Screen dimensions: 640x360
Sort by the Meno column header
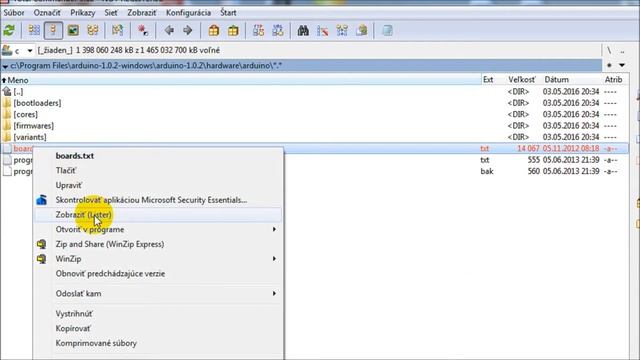coord(241,80)
